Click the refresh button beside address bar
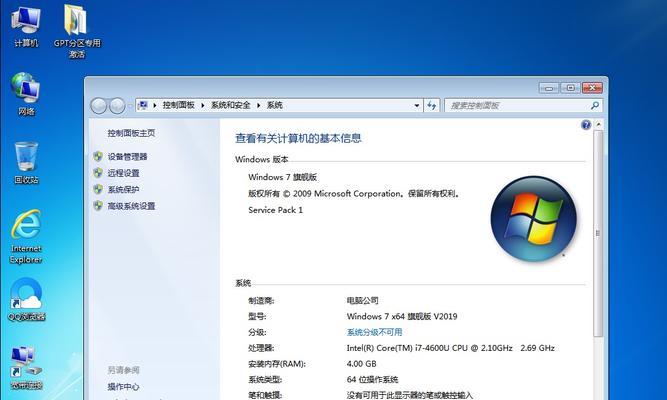Image resolution: width=667 pixels, height=400 pixels. coord(432,105)
